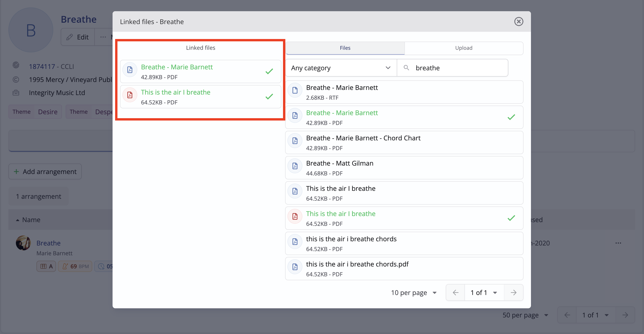The image size is (644, 334).
Task: Click blue PDF icon of This is the air I breathe
Action: tap(295, 191)
